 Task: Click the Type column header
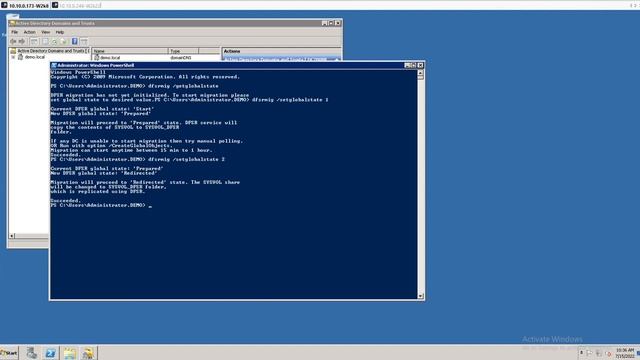[x=184, y=51]
